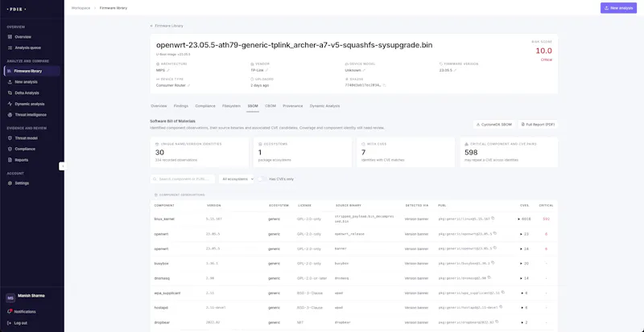The width and height of the screenshot is (644, 332).
Task: Focus the Search component or PURL field
Action: 183,179
